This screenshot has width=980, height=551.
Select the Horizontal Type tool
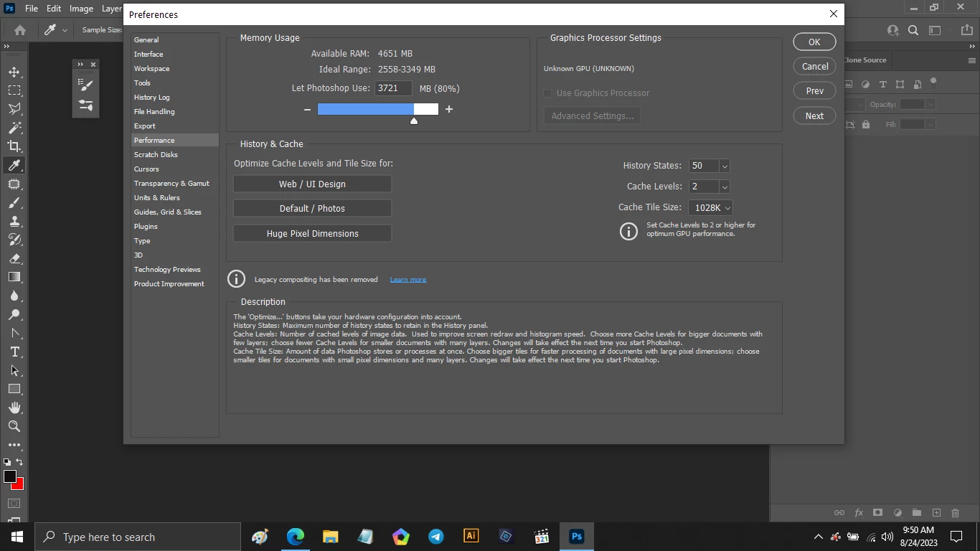click(x=14, y=352)
